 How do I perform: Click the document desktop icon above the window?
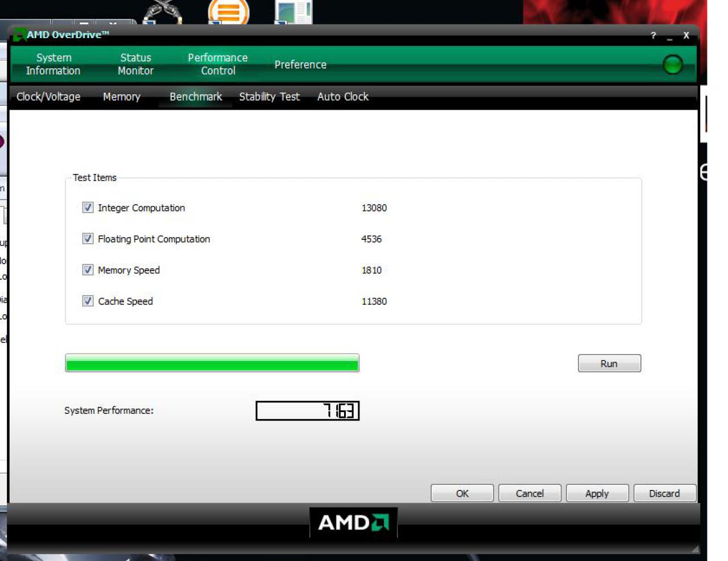[293, 12]
